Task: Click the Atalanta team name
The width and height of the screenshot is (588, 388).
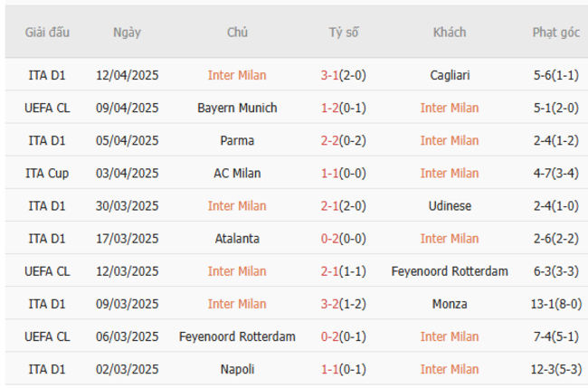Action: pyautogui.click(x=237, y=239)
